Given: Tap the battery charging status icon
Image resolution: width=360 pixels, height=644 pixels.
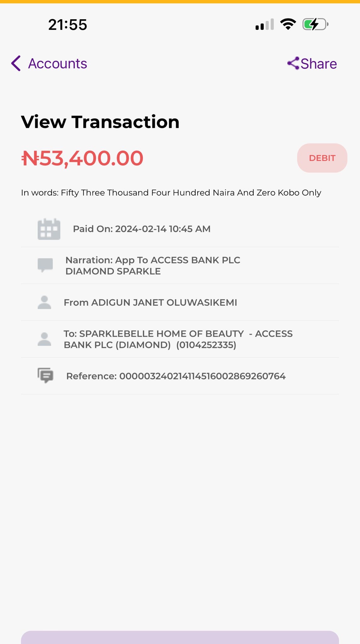Looking at the screenshot, I should click(x=315, y=25).
